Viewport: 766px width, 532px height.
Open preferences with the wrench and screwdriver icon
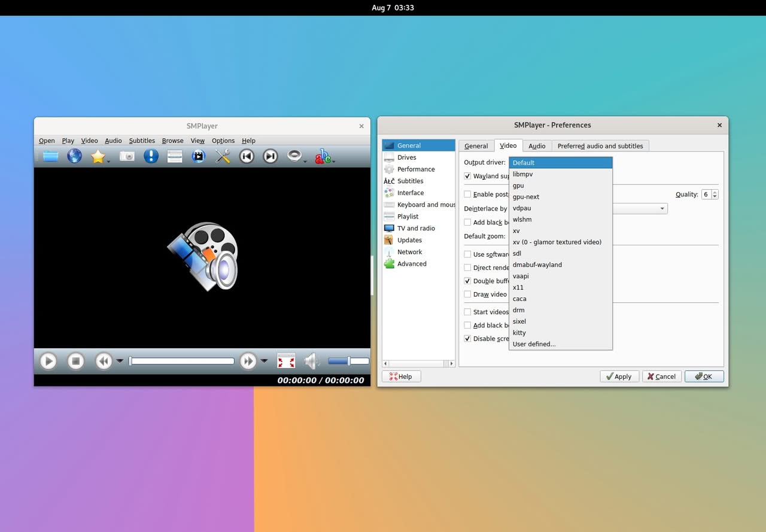[223, 157]
